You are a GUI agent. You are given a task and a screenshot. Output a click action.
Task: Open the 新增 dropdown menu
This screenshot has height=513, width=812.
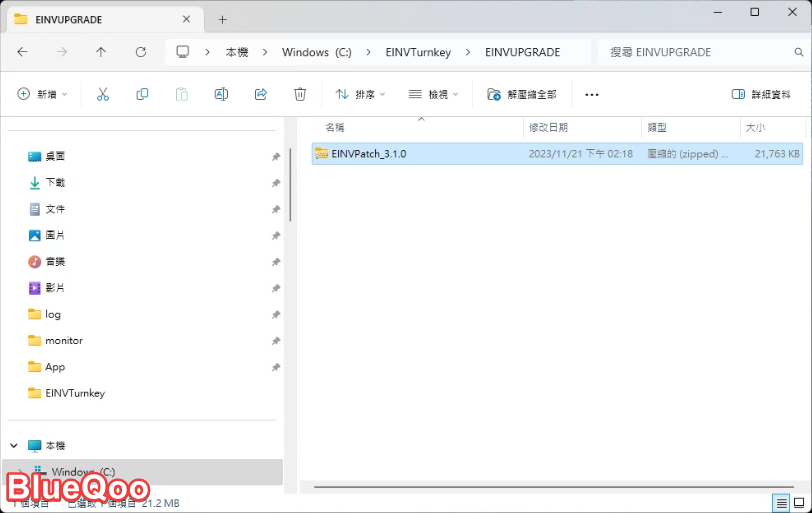coord(42,94)
